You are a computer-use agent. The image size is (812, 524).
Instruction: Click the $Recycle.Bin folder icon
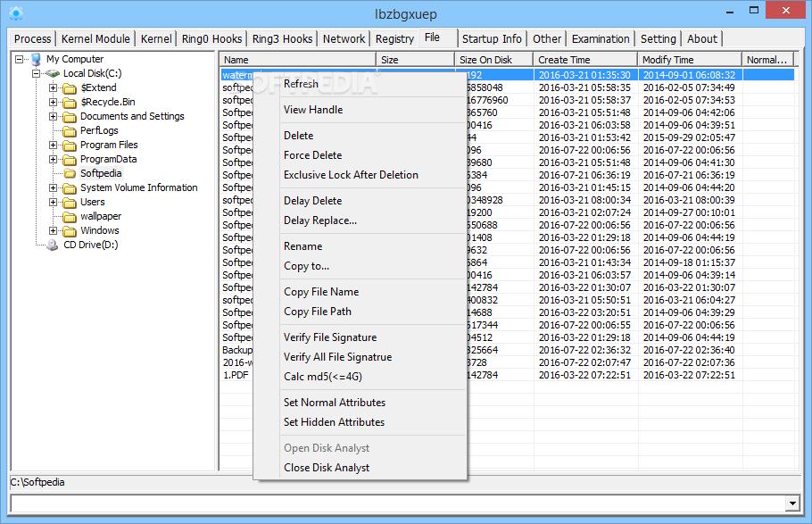tap(70, 103)
